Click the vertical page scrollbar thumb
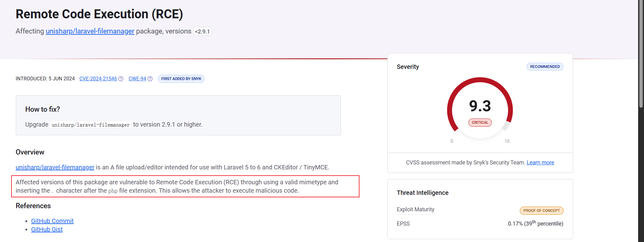The image size is (644, 242). (x=641, y=54)
